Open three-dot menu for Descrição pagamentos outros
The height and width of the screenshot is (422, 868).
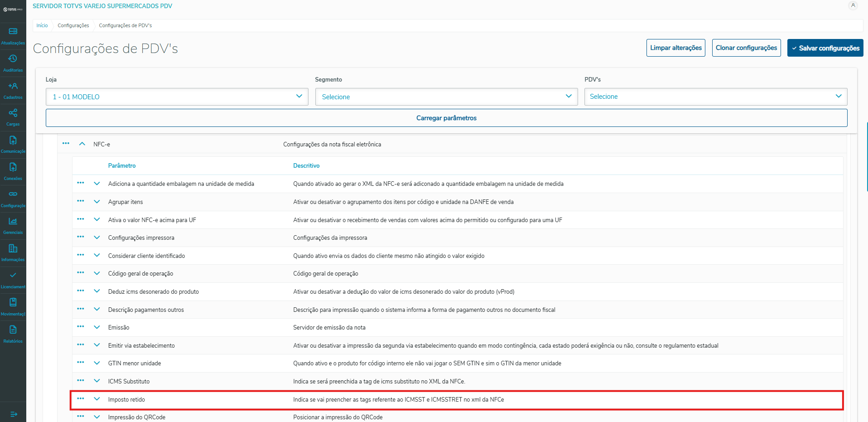(81, 309)
